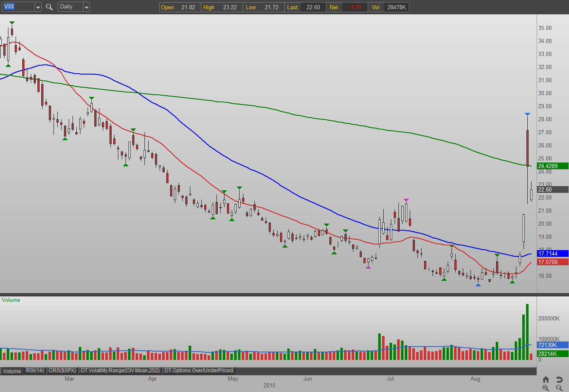Expand the Daily timeframe dropdown arrow
569x392 pixels.
click(86, 7)
